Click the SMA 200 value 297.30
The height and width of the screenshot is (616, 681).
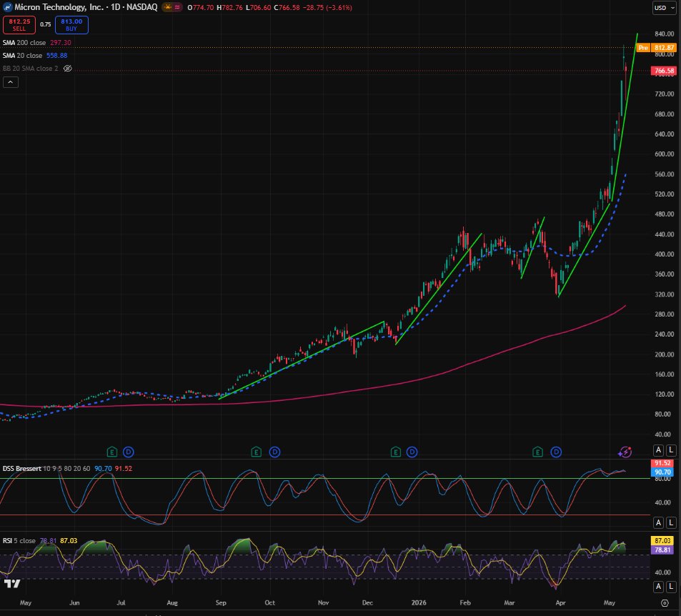(60, 43)
